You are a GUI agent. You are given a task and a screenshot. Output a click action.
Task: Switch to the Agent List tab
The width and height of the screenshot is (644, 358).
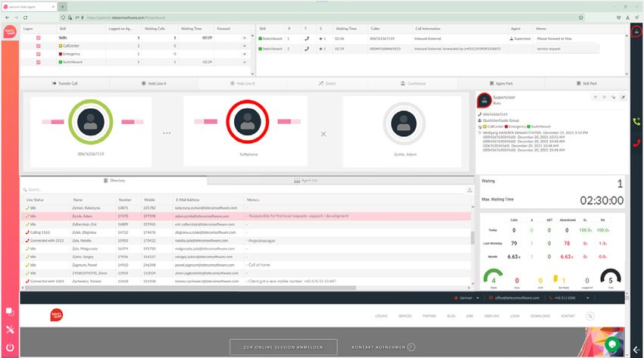(x=305, y=181)
